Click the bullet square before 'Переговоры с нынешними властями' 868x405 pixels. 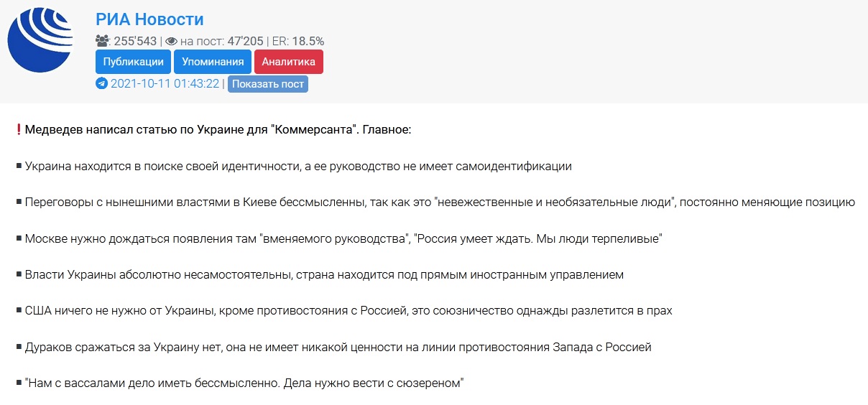19,202
